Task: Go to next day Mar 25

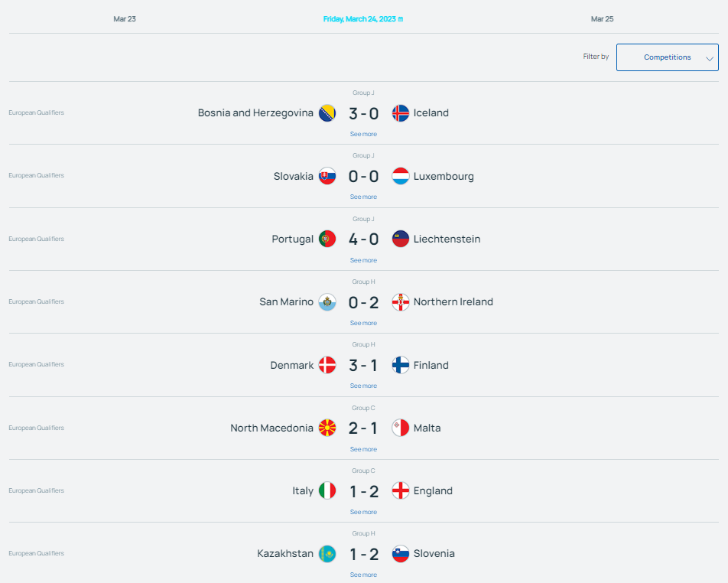Action: pos(602,19)
